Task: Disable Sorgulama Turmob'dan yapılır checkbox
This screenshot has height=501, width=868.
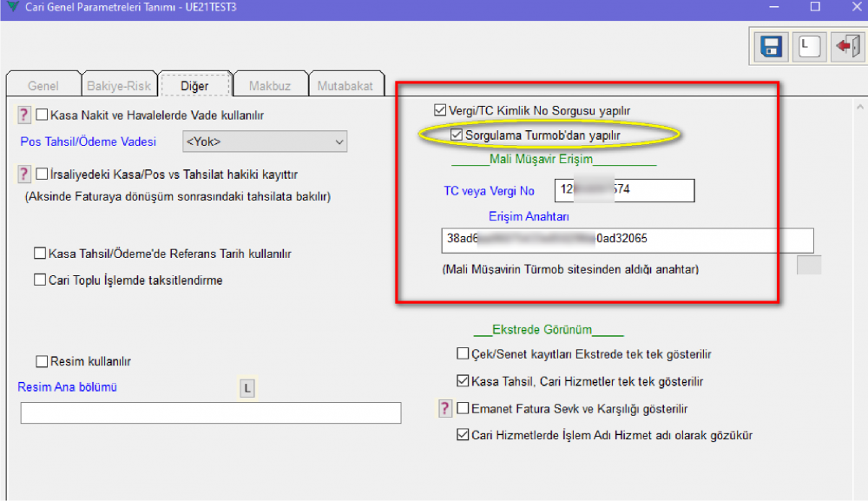Action: tap(457, 135)
